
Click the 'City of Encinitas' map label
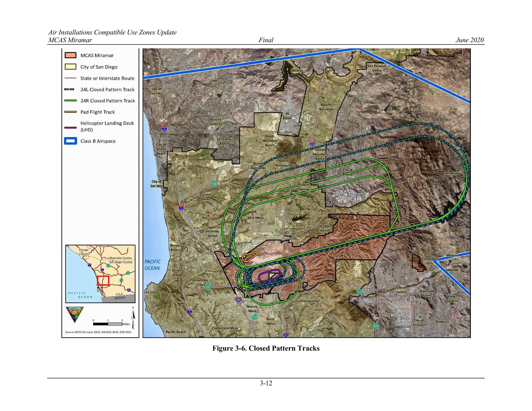click(156, 91)
